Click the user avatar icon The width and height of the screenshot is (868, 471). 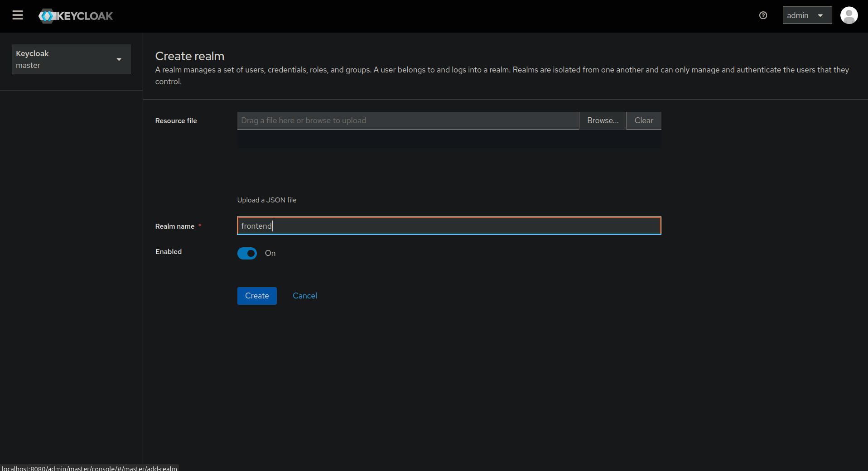tap(849, 15)
